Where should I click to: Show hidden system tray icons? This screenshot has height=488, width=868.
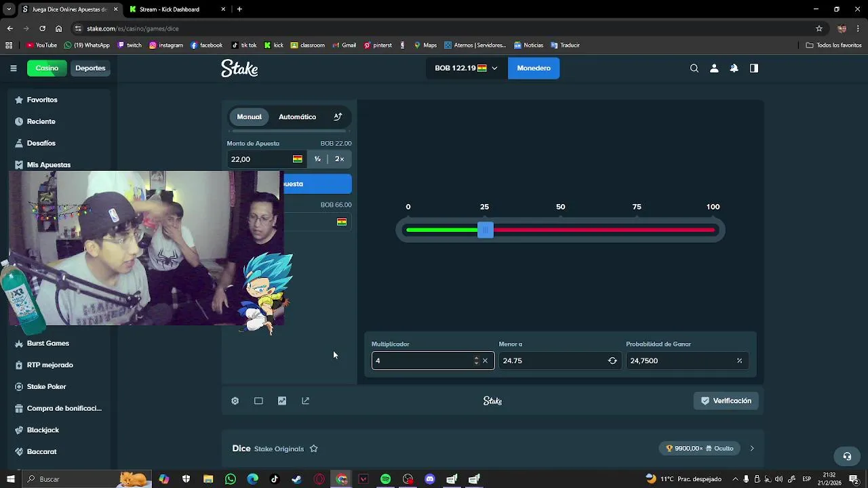(735, 479)
